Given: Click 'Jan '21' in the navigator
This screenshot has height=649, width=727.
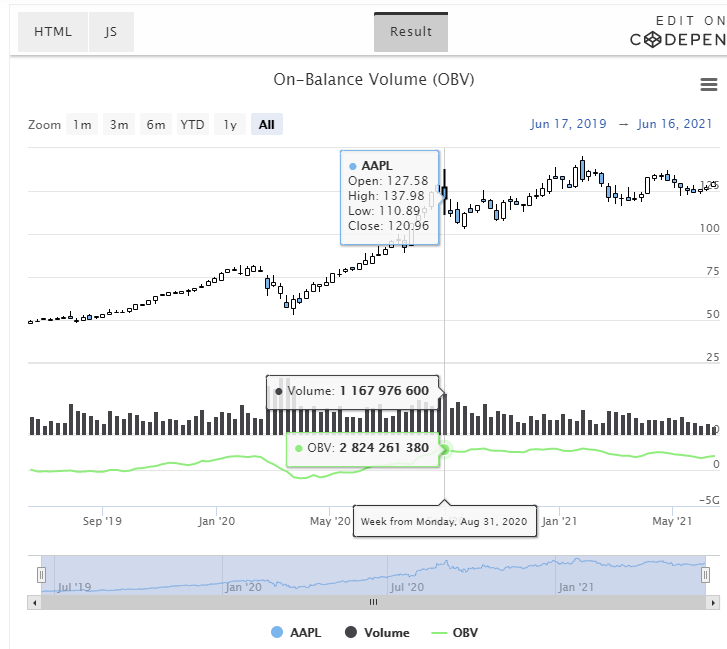Looking at the screenshot, I should click(576, 587).
